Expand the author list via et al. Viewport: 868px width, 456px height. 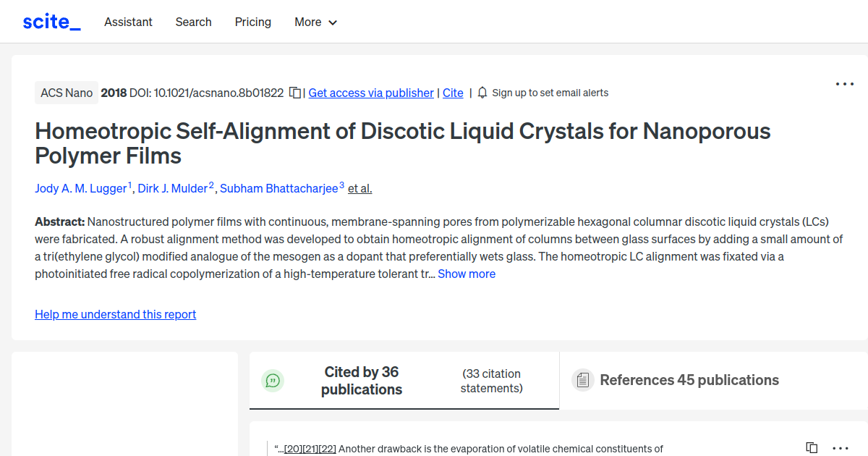359,188
